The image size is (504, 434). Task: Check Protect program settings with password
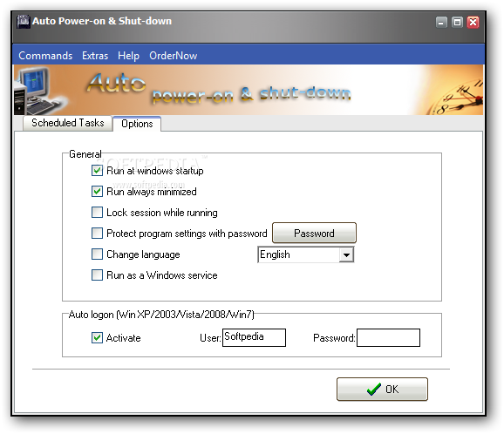point(97,233)
